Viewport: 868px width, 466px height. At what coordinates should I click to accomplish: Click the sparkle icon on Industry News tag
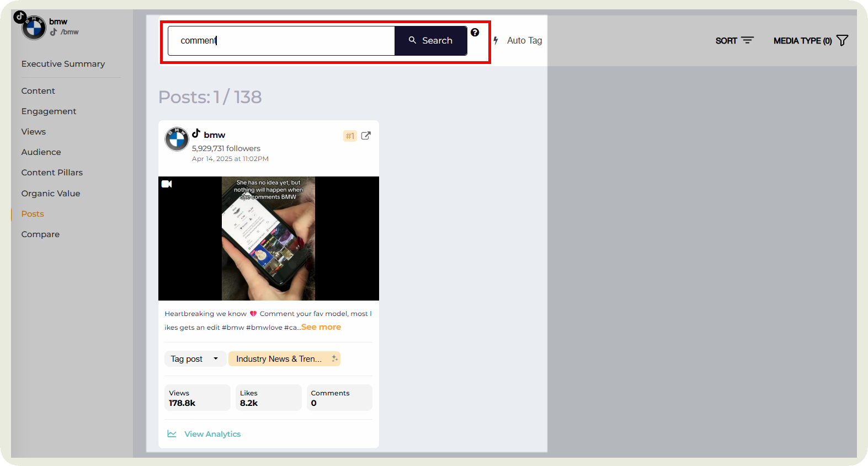click(334, 358)
